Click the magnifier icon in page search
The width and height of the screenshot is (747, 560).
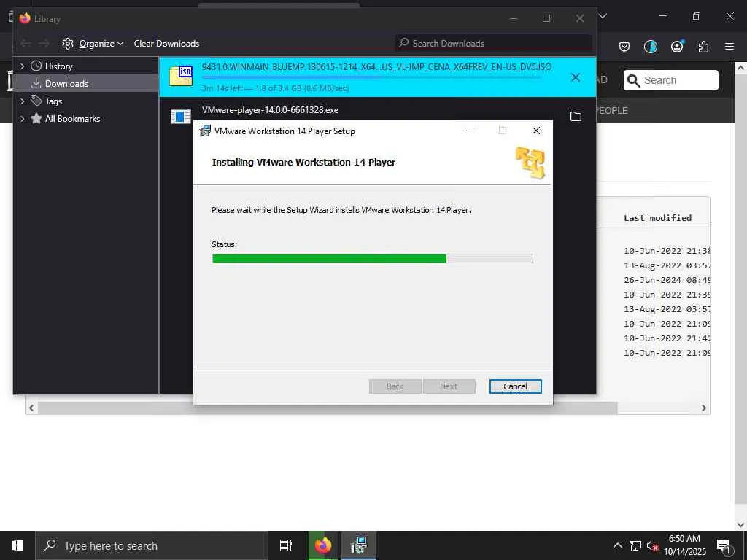coord(634,80)
